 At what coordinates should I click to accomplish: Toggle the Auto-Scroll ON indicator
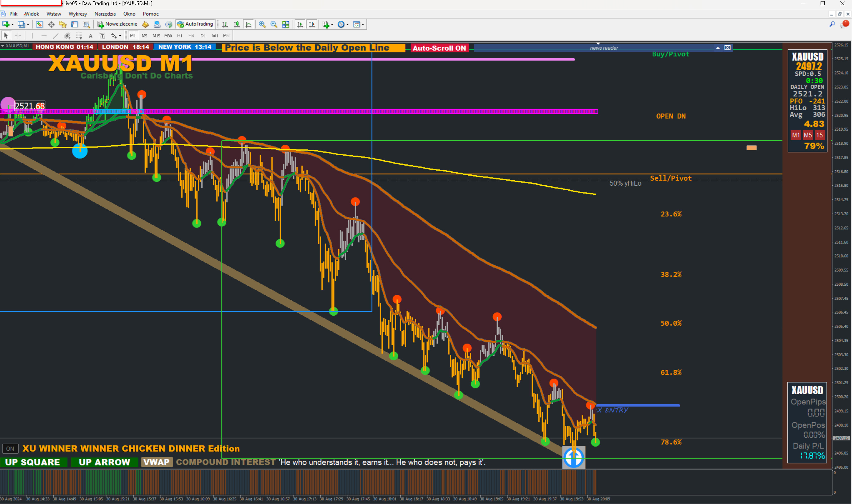coord(439,48)
